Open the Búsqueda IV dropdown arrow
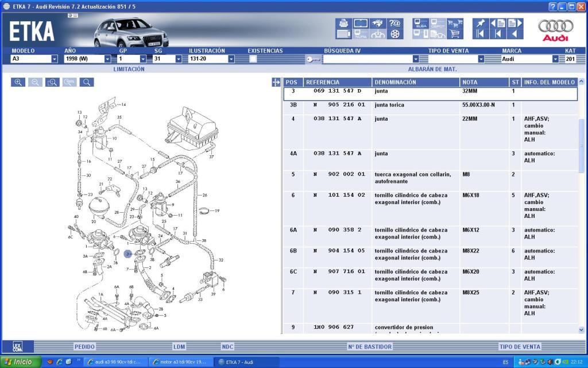Viewport: 588px width, 368px height. [x=416, y=59]
